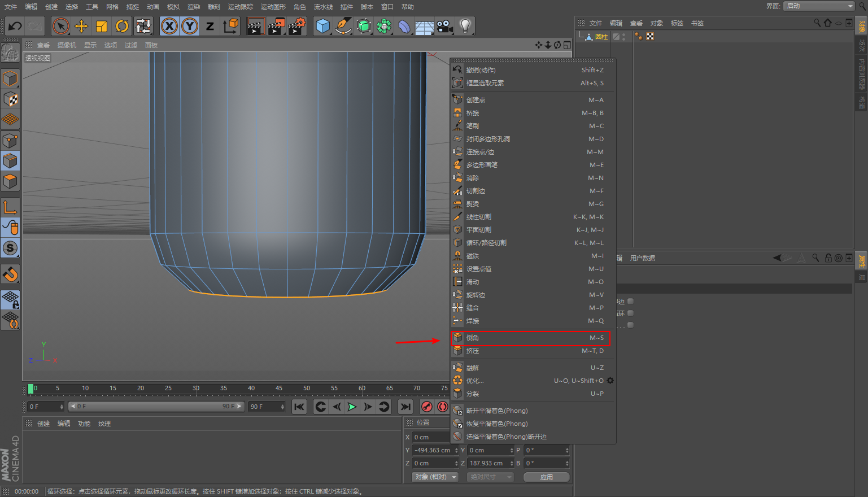The image size is (868, 497).
Task: Click the Undo arrow in the top toolbar
Action: point(15,26)
